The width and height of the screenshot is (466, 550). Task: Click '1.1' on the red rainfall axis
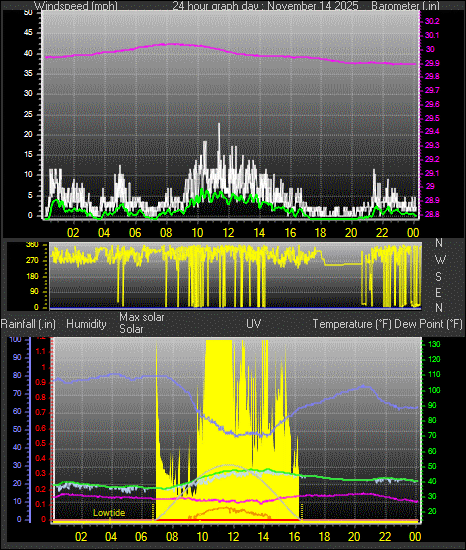[41, 351]
